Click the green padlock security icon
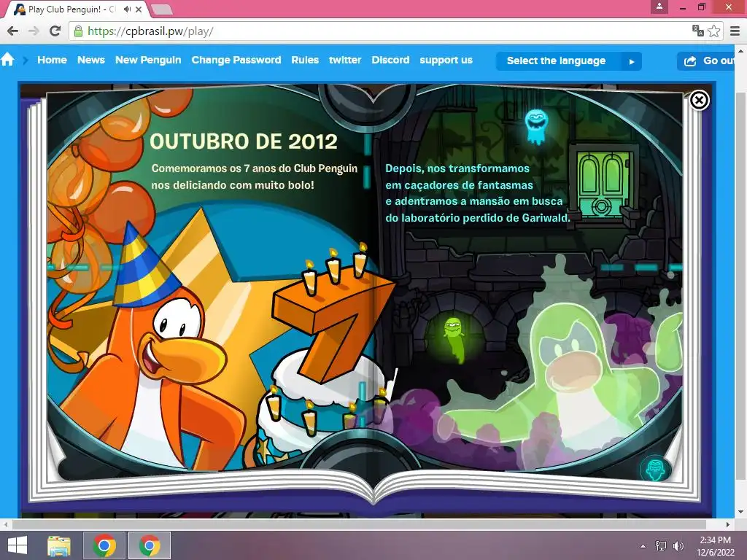Image resolution: width=747 pixels, height=560 pixels. [78, 31]
